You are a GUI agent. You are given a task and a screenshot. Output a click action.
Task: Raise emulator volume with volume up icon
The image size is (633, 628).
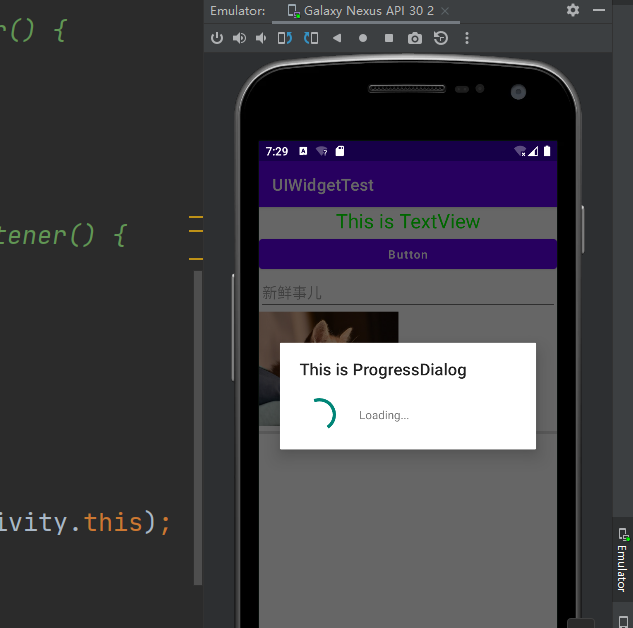tap(239, 38)
